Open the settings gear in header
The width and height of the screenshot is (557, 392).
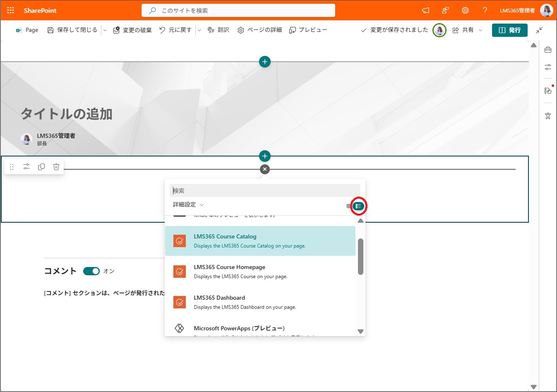[465, 10]
